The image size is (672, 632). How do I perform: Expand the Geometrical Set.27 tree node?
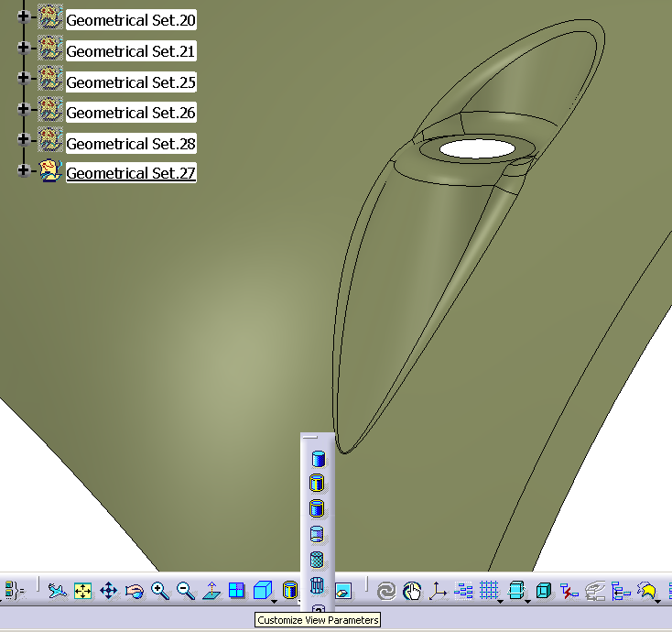point(23,170)
